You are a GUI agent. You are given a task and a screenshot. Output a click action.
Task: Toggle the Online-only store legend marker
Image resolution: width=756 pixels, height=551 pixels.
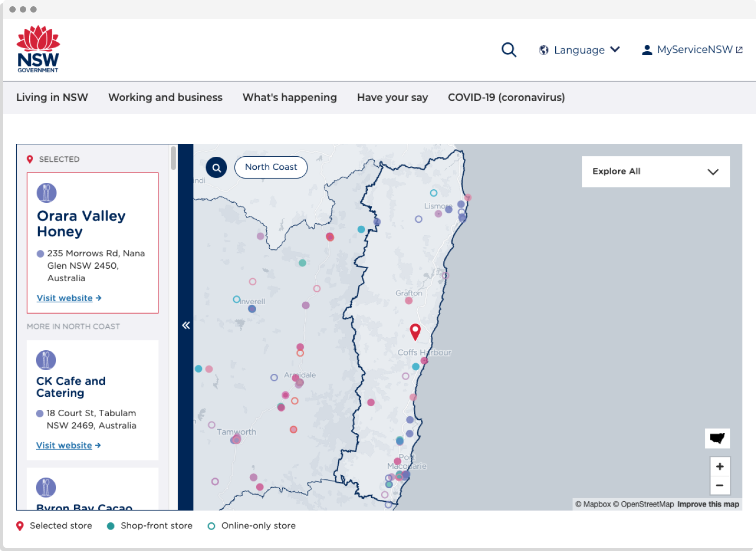pos(211,526)
